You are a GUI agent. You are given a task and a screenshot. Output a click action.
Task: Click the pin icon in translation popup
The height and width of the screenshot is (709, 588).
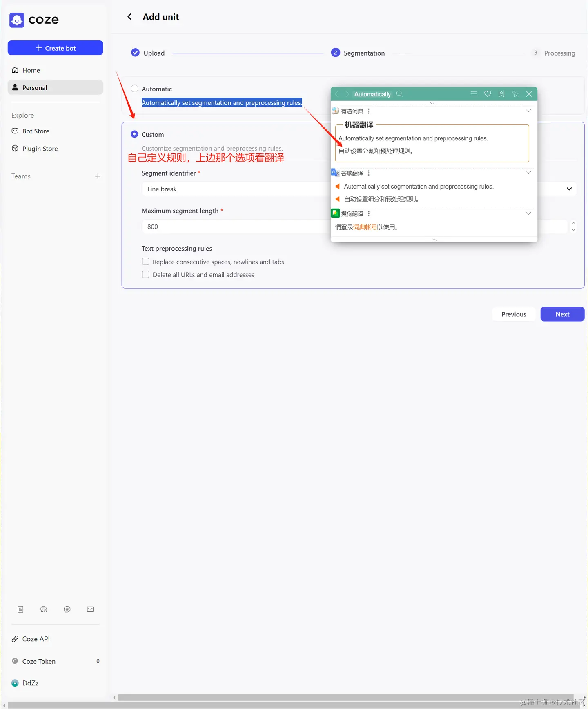515,94
